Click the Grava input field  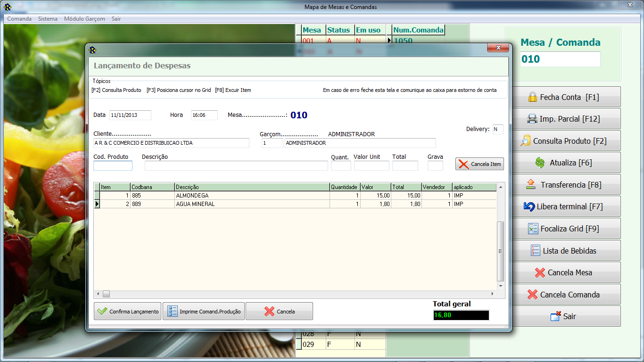[435, 165]
